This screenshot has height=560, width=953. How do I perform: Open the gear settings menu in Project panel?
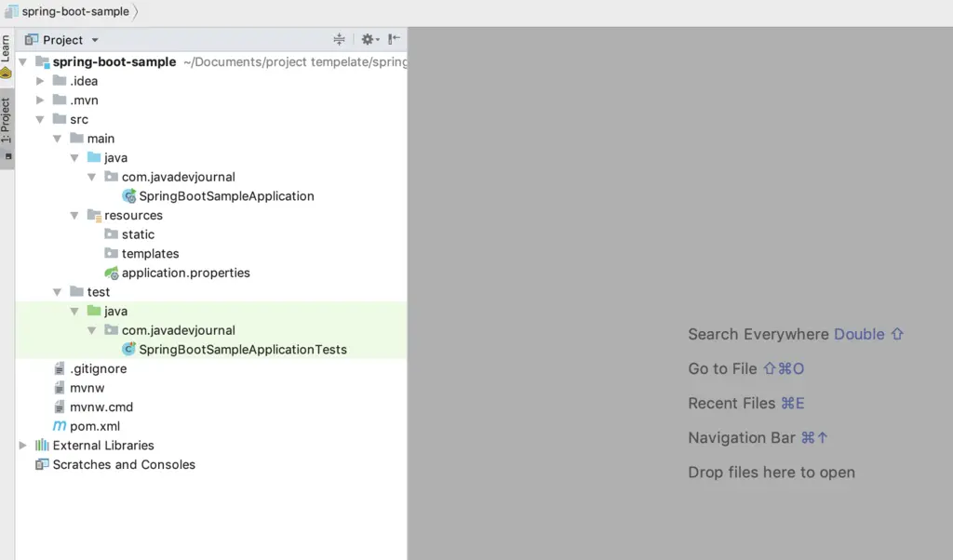pos(369,39)
